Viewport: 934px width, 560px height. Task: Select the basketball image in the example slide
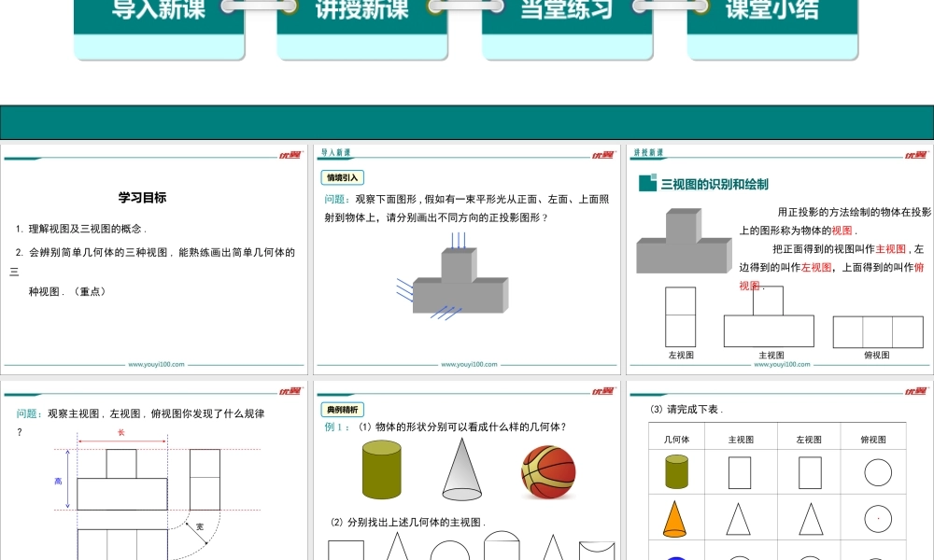[548, 471]
